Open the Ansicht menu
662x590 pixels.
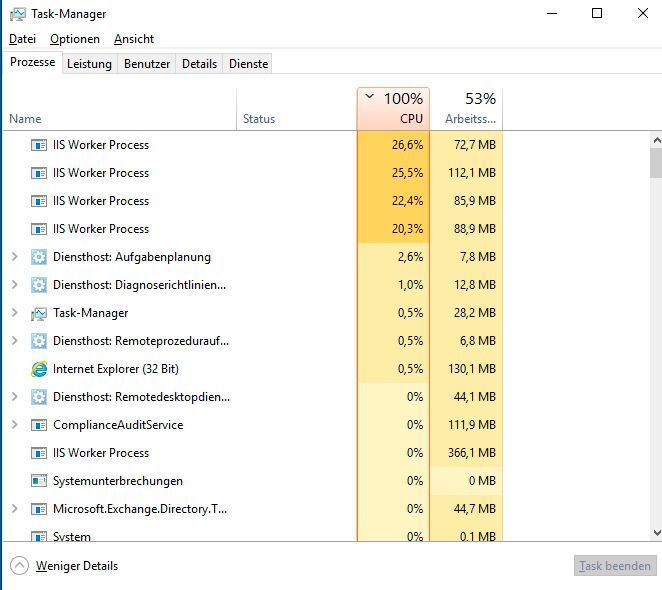click(x=134, y=39)
